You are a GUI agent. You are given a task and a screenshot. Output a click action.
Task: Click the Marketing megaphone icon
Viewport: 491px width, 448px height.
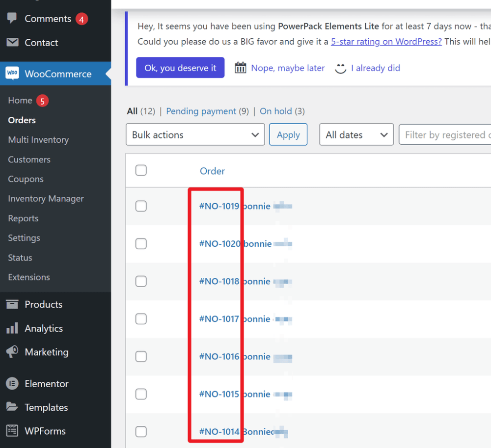(x=12, y=352)
